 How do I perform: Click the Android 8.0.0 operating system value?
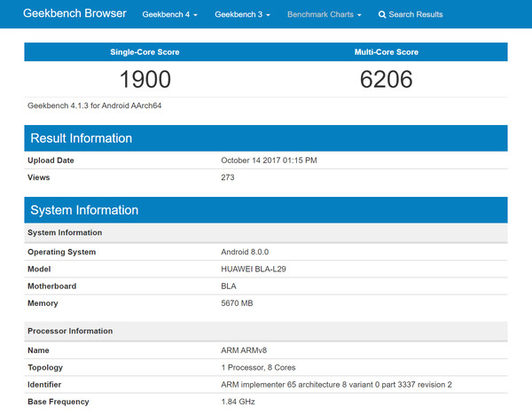click(x=245, y=252)
